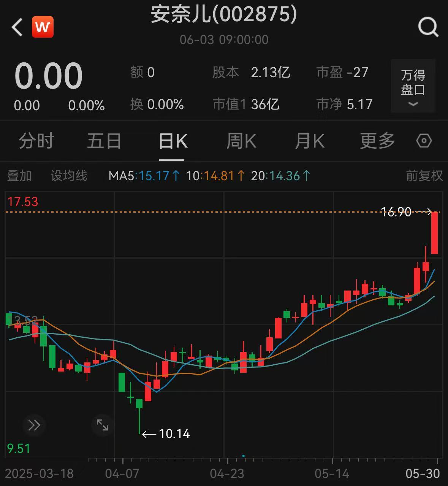Open 设均线 moving average settings
Screen dimensions: 448x486
point(69,176)
